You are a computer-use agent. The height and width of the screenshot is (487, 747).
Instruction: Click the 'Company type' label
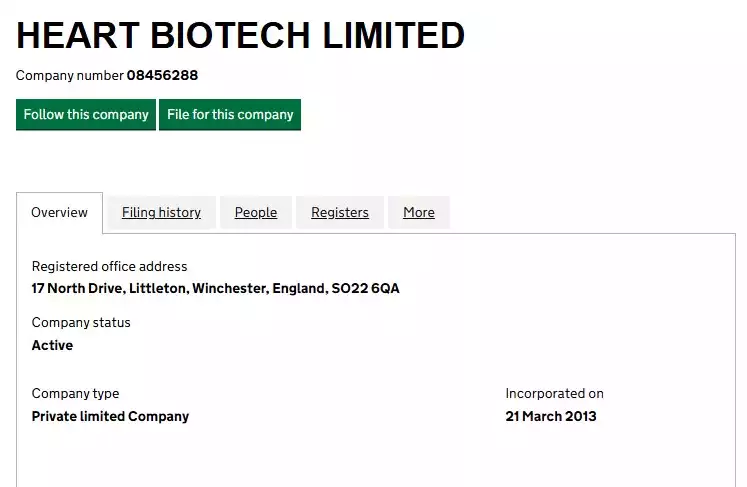click(75, 393)
